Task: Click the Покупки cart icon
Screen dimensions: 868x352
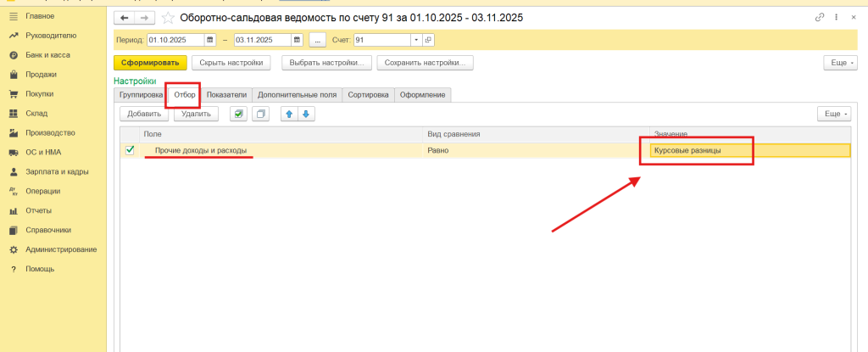Action: 14,94
